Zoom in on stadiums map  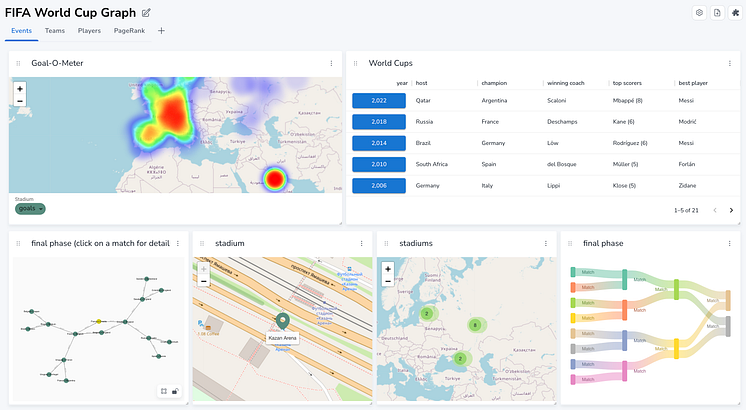pyautogui.click(x=388, y=269)
